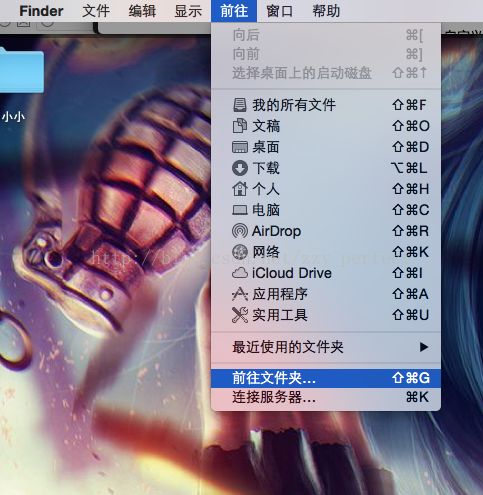Viewport: 483px width, 495px height.
Task: Click the ⌘K shortcut beside 连接服务器
Action: click(417, 397)
